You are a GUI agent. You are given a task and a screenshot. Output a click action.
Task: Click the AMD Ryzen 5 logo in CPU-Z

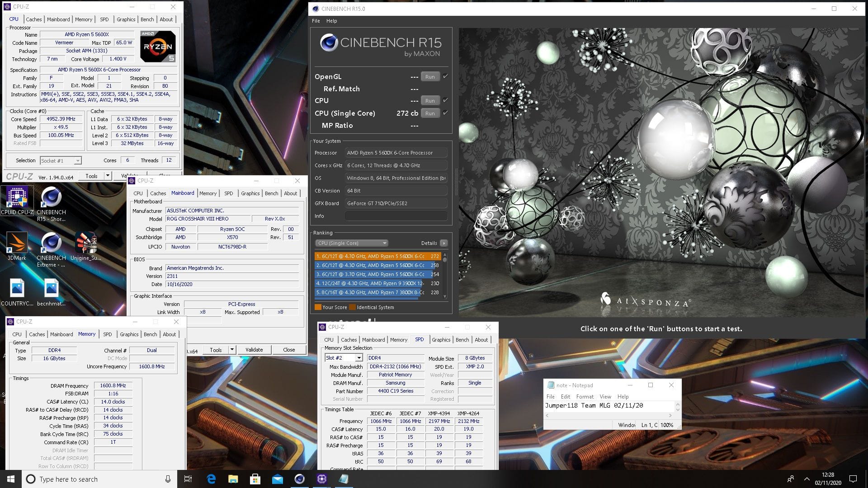(158, 47)
